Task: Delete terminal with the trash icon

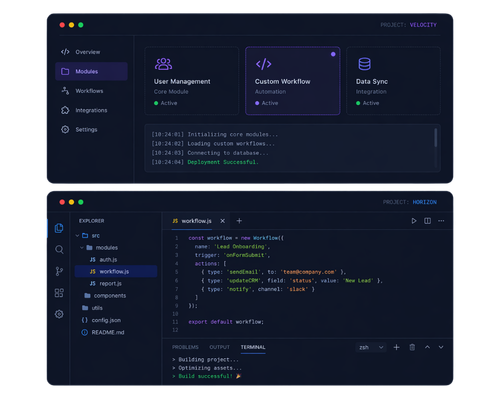Action: pyautogui.click(x=412, y=347)
